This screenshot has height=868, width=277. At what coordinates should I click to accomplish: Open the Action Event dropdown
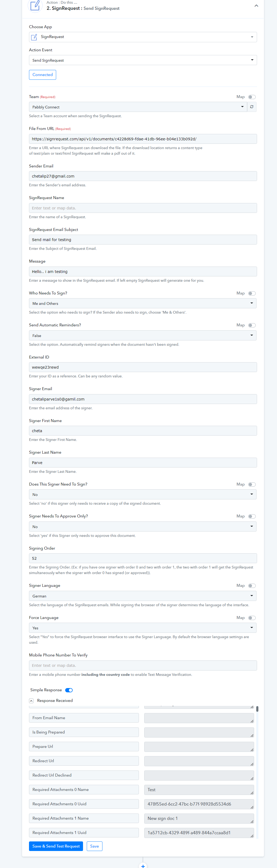click(143, 60)
